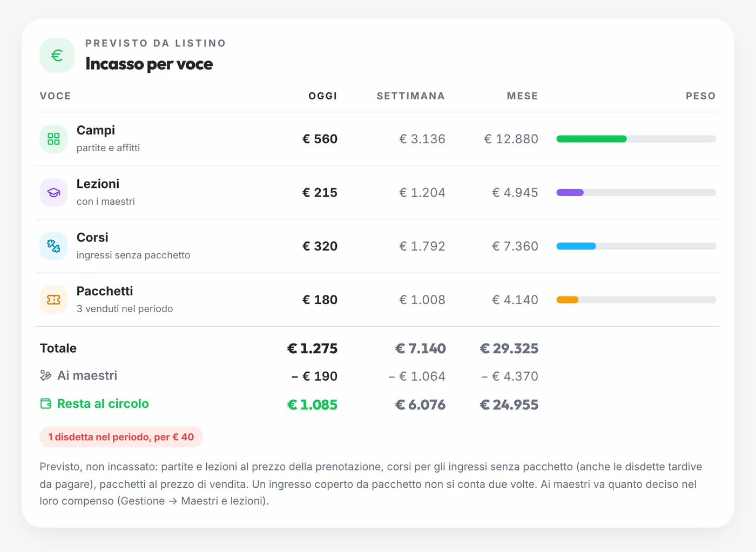Select the Lezioni row title
This screenshot has width=756, height=552.
(98, 184)
